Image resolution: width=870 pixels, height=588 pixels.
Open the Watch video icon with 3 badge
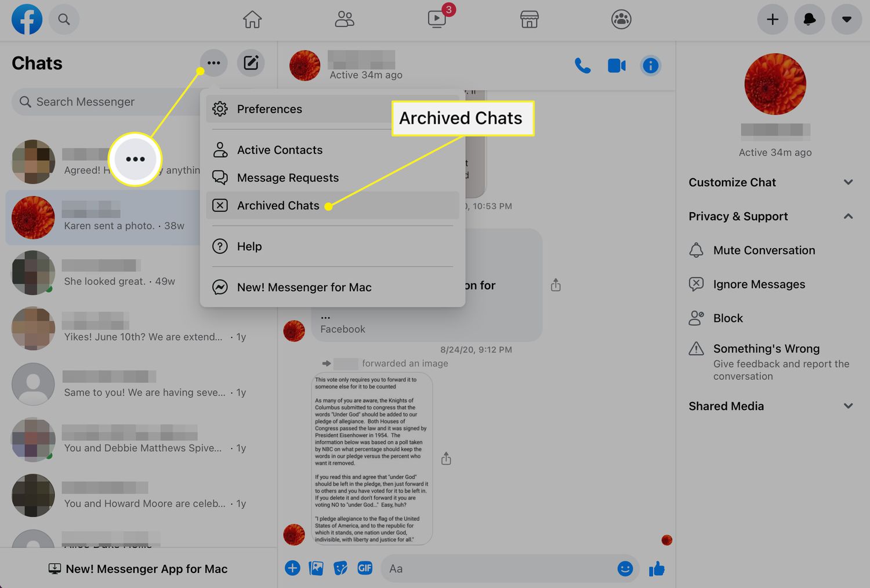click(x=437, y=19)
